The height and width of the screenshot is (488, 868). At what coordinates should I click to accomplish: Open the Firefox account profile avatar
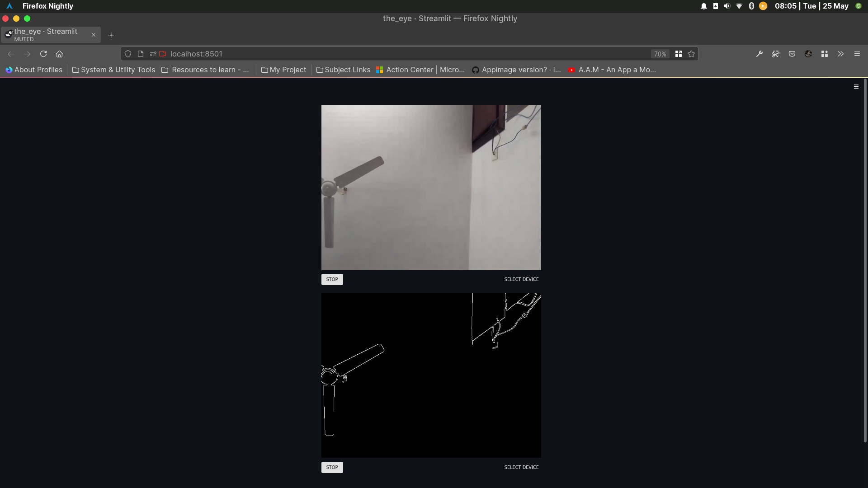[x=808, y=54]
